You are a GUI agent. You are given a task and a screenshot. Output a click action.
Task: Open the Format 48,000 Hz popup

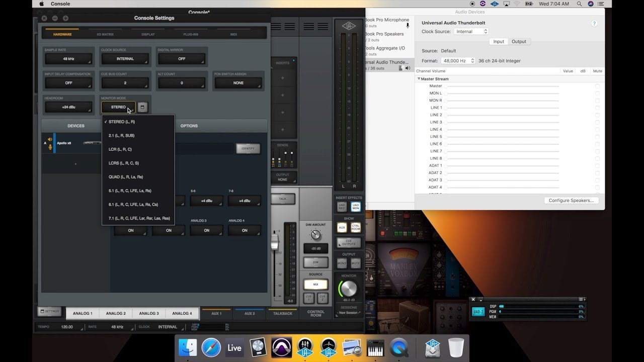point(458,61)
